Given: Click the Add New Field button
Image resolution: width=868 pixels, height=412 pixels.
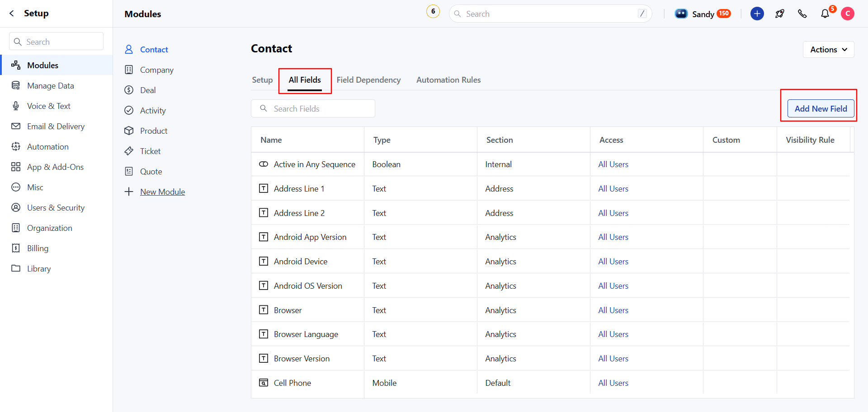Looking at the screenshot, I should (x=821, y=108).
